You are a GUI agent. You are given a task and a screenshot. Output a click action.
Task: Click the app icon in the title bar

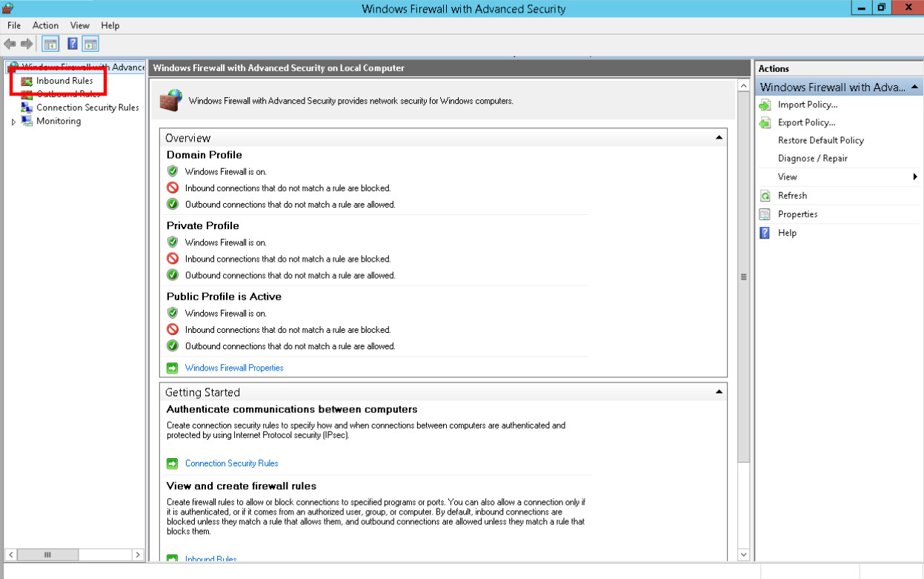tap(8, 8)
